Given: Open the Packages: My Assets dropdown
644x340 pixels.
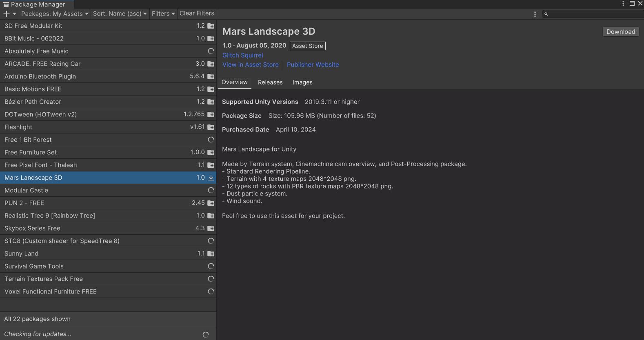Looking at the screenshot, I should point(55,14).
